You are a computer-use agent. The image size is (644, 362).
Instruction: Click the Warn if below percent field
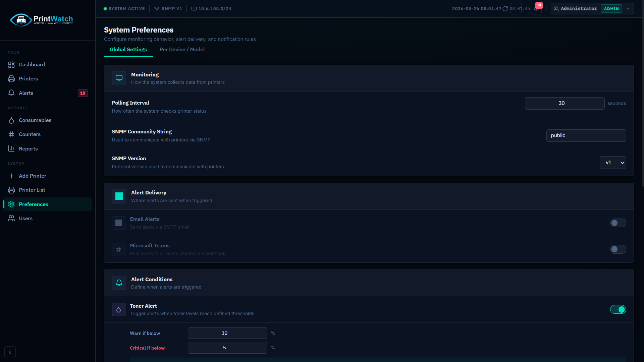[227, 333]
